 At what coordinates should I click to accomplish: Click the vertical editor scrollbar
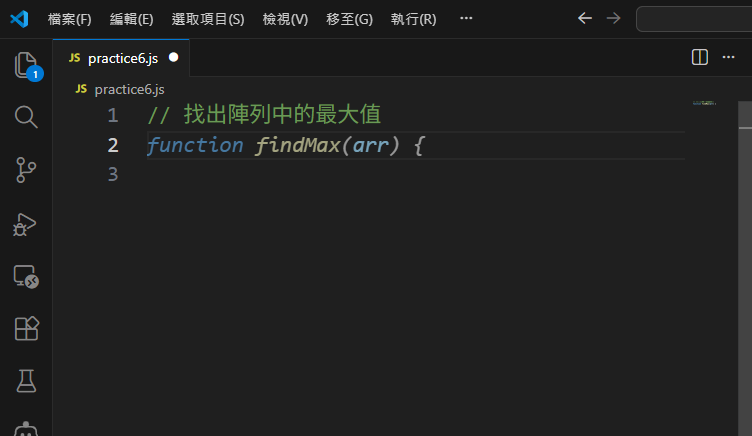[744, 250]
